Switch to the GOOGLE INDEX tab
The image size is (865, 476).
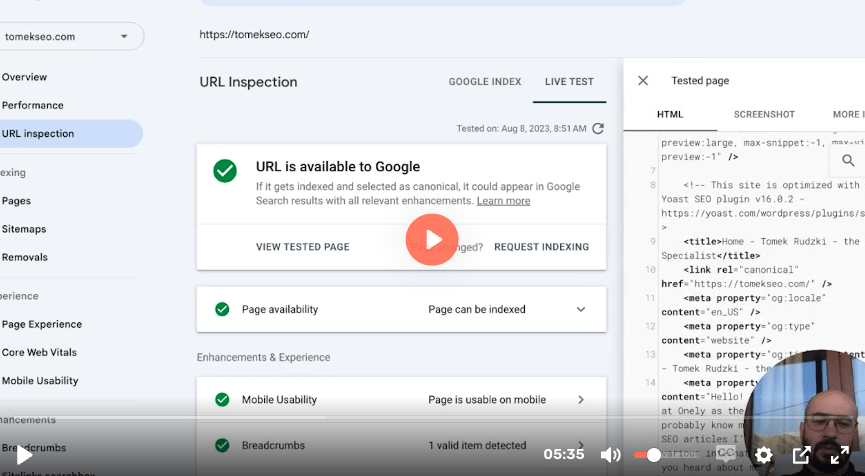pos(485,82)
